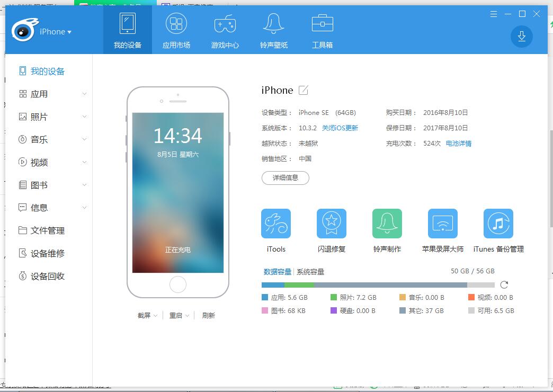This screenshot has width=553, height=392.
Task: Click the pencil icon to rename iPhone
Action: (x=302, y=90)
